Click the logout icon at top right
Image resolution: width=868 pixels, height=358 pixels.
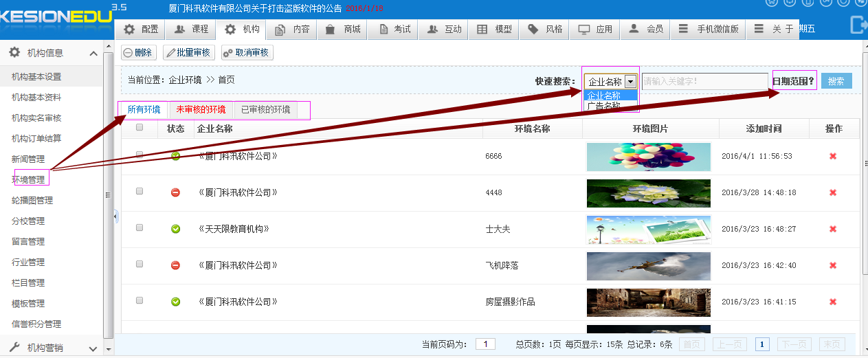point(858,25)
